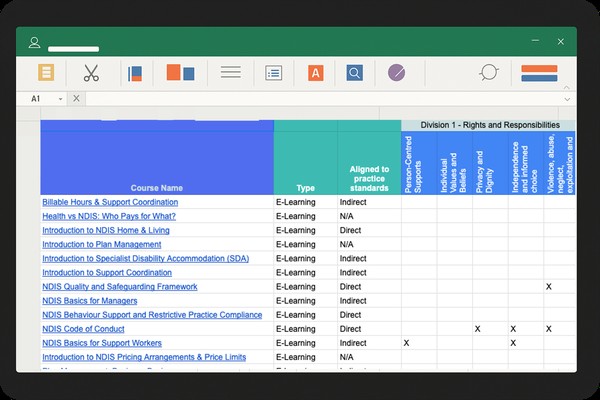Viewport: 600px width, 400px height.
Task: Click the three horizontal lines alignment icon
Action: tap(231, 72)
